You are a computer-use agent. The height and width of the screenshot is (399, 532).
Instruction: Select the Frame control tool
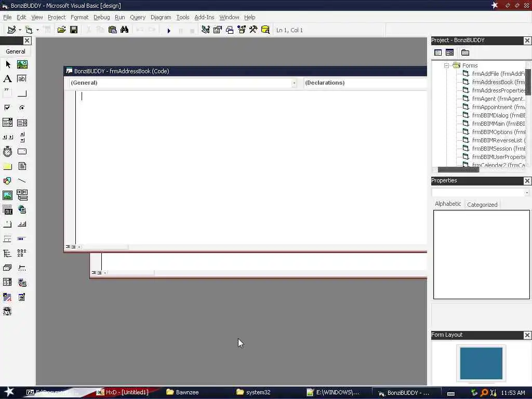click(x=7, y=94)
